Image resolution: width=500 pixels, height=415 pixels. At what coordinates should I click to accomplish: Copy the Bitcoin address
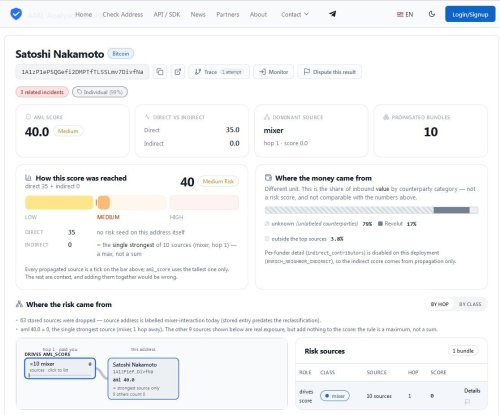(160, 72)
